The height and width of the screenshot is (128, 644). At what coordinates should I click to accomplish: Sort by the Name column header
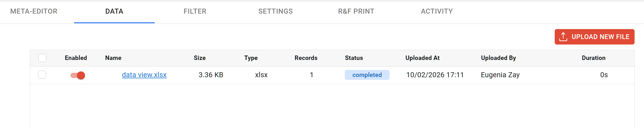113,58
